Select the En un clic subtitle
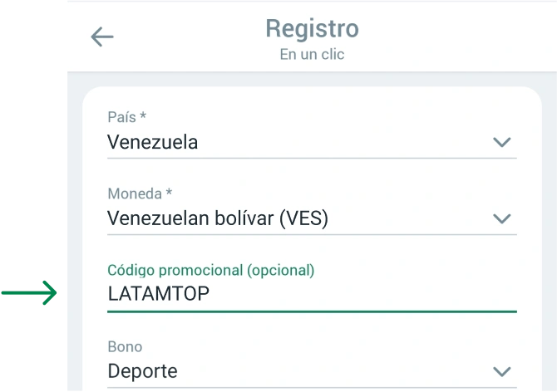This screenshot has height=392, width=557. click(312, 55)
